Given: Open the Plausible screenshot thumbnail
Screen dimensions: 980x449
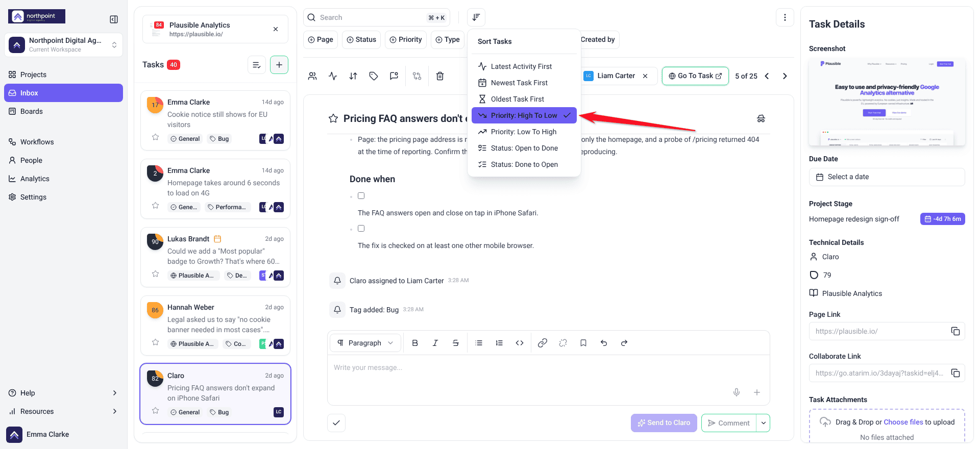Looking at the screenshot, I should tap(887, 103).
